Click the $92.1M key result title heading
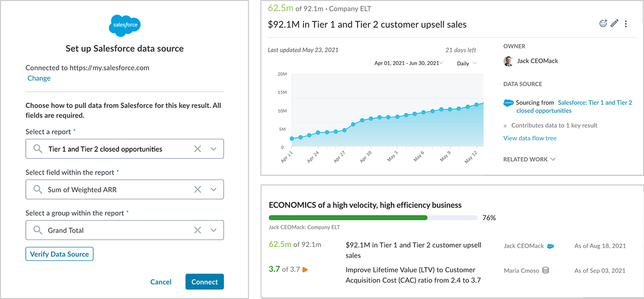644x299 pixels. 367,24
